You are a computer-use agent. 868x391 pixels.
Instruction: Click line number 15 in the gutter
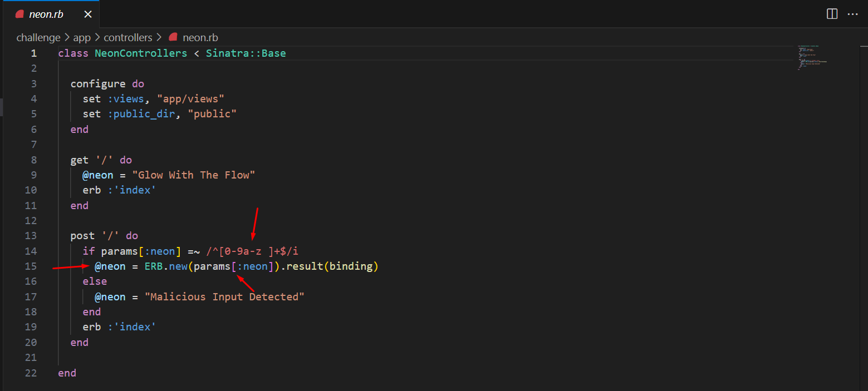31,266
